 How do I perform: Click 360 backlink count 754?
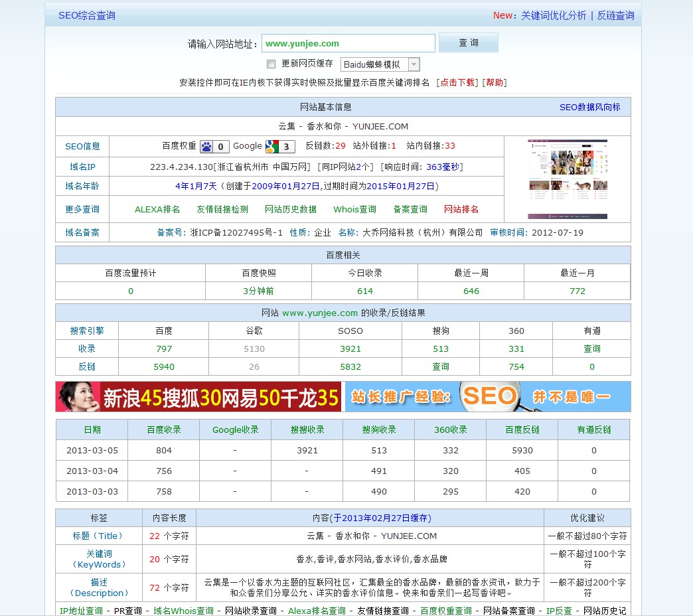tap(516, 367)
